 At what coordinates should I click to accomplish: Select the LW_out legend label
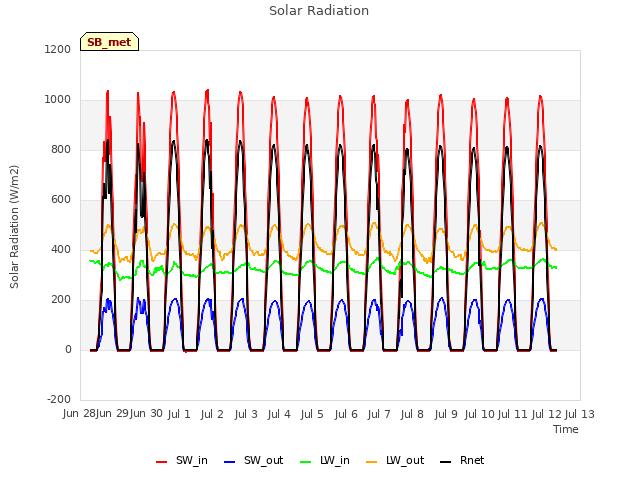pyautogui.click(x=405, y=460)
